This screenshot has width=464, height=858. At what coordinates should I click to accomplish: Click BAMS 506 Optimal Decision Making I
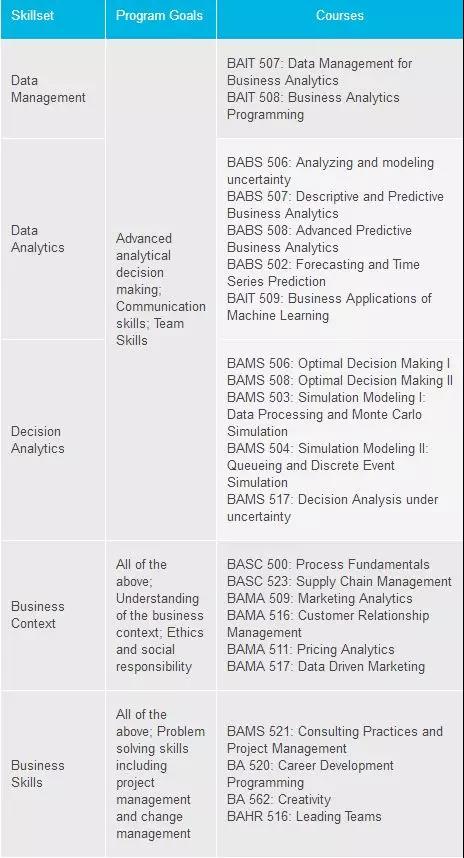point(339,363)
